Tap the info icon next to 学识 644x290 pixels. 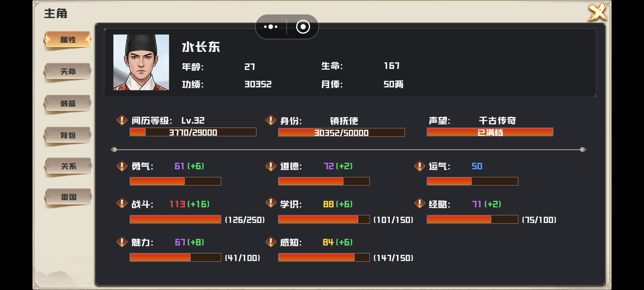[x=271, y=203]
